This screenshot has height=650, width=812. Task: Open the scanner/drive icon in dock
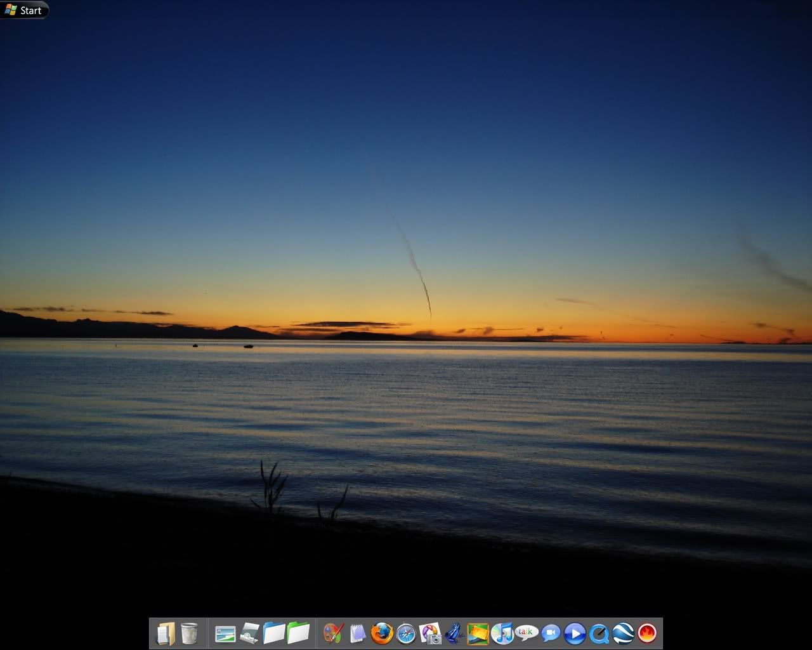tap(249, 633)
